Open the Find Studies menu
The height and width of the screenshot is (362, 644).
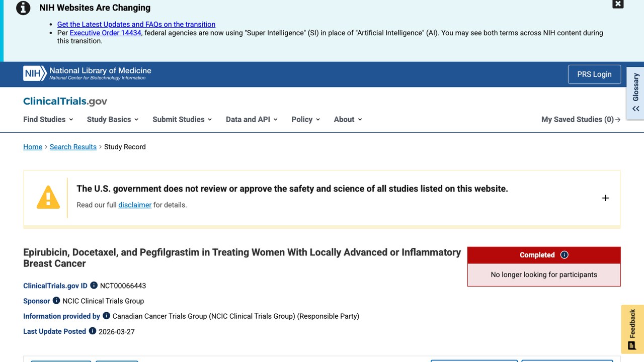coord(48,119)
